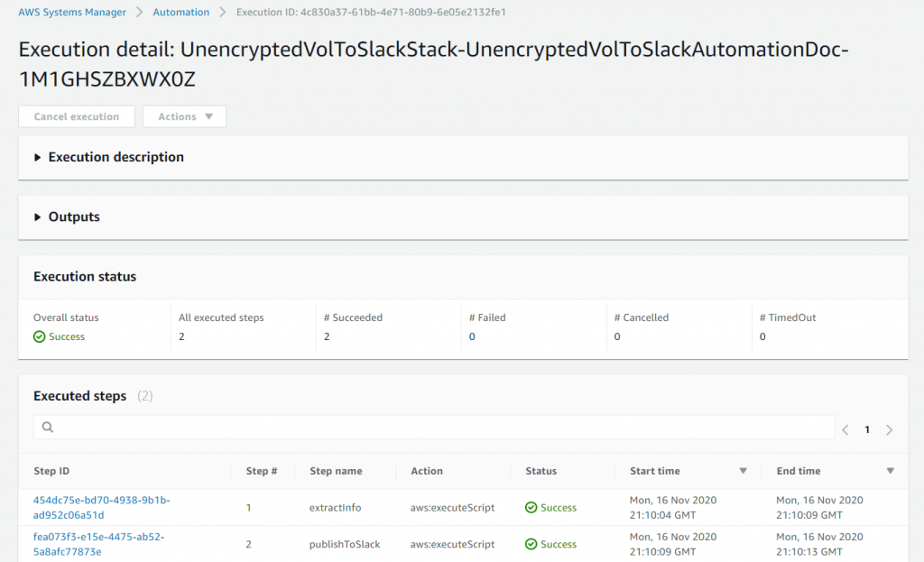
Task: Click the search magnifier icon in Executed steps
Action: [x=47, y=427]
